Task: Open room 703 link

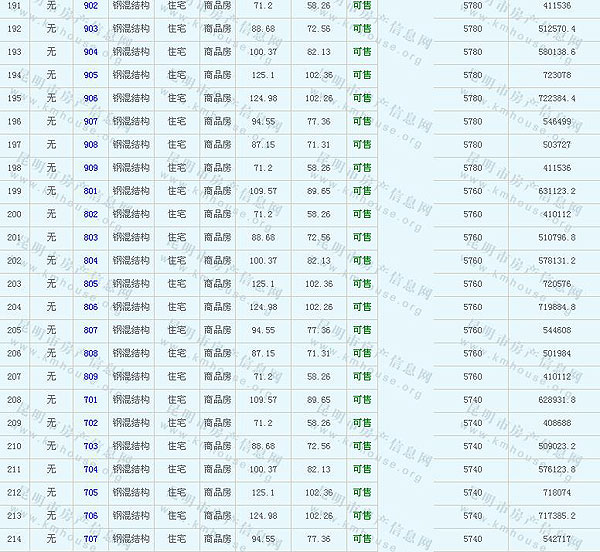Action: 91,446
